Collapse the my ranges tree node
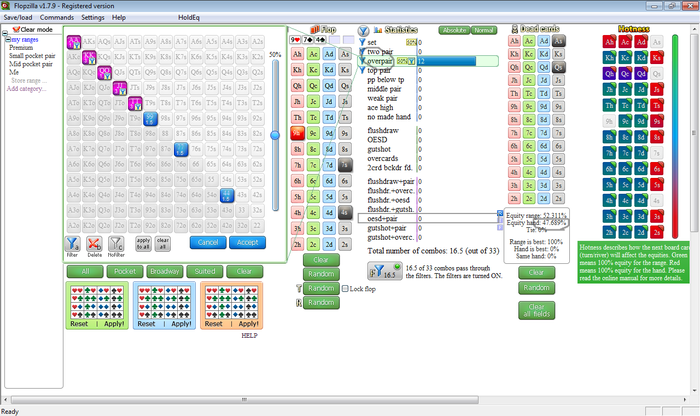The image size is (700, 416). [x=8, y=40]
